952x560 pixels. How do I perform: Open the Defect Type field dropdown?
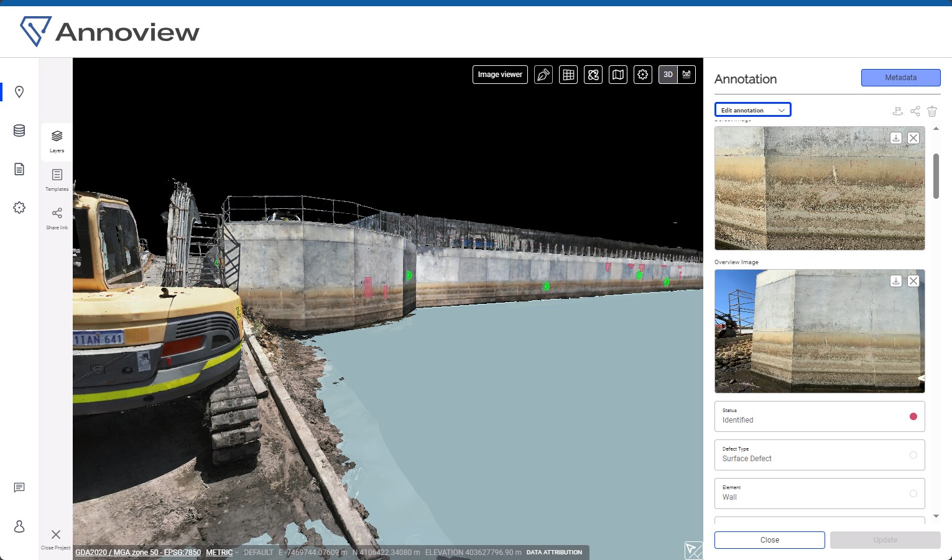click(x=819, y=455)
